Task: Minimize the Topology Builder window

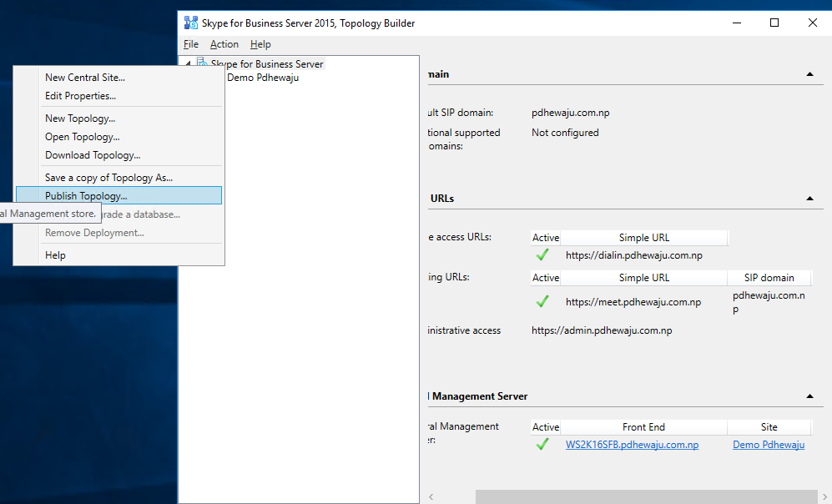Action: tap(737, 23)
